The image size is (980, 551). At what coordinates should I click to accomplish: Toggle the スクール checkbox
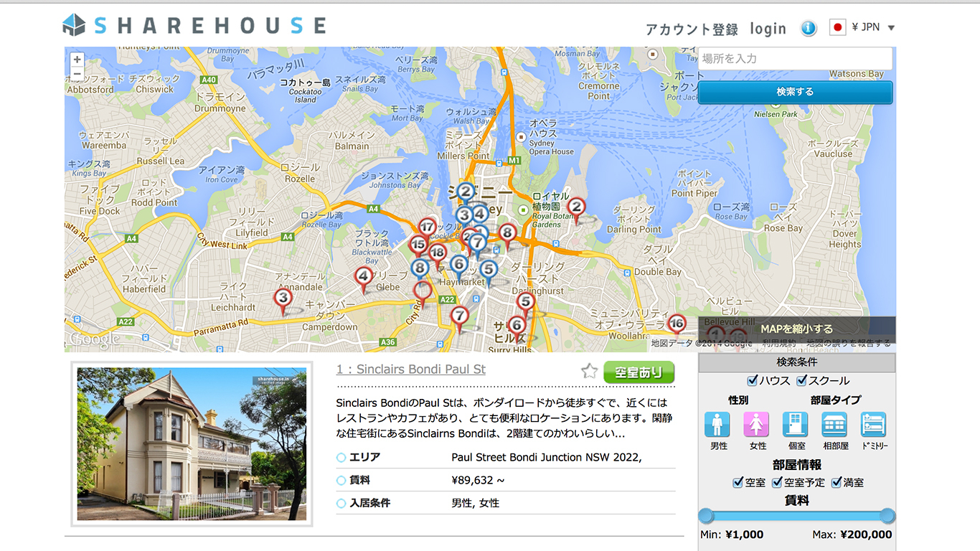click(x=801, y=381)
